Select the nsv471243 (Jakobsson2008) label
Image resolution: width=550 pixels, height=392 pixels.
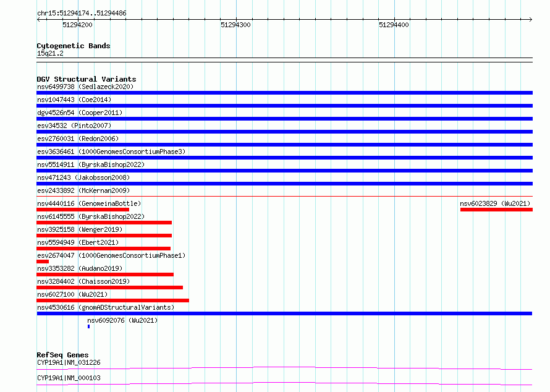tap(83, 177)
